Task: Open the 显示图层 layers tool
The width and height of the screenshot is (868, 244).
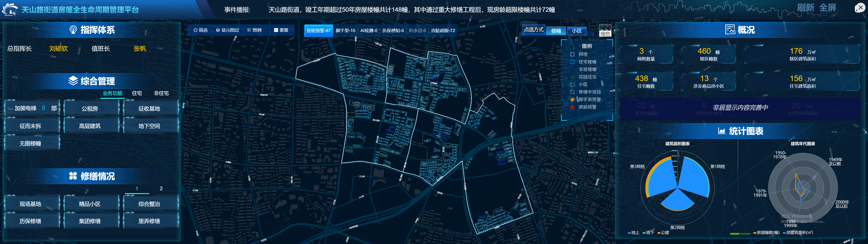Action: pos(227,30)
